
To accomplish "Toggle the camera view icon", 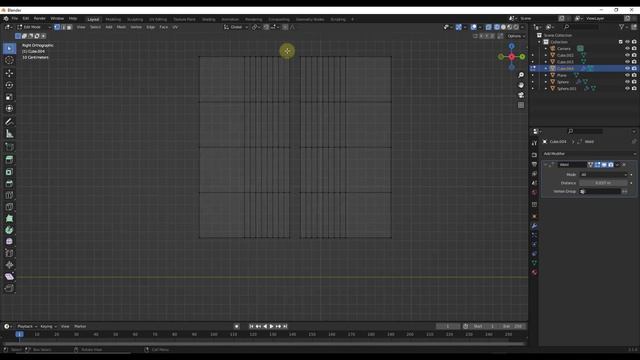I will (521, 95).
